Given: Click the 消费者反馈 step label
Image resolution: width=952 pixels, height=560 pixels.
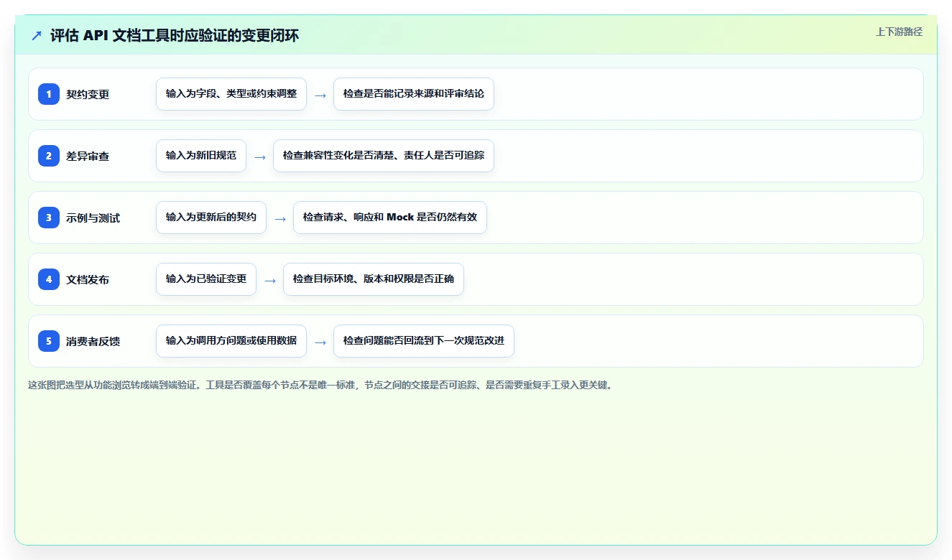Looking at the screenshot, I should coord(93,341).
